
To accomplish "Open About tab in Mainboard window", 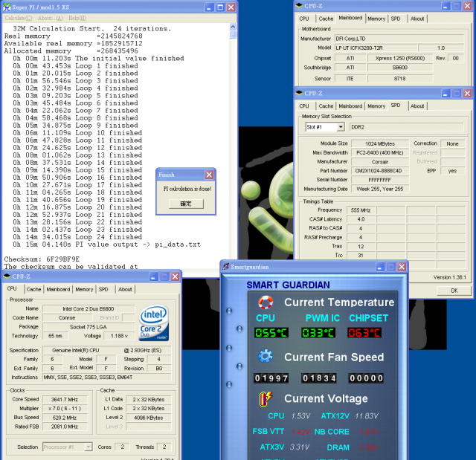I will [417, 19].
